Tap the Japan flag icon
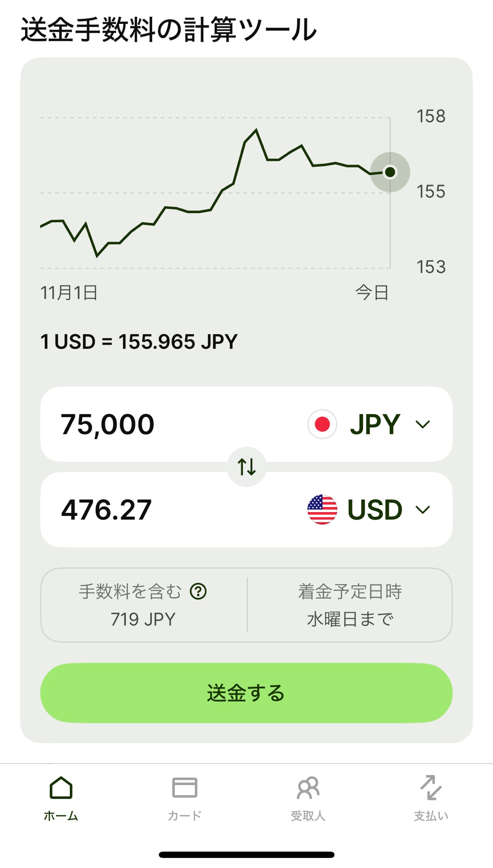 (x=322, y=424)
